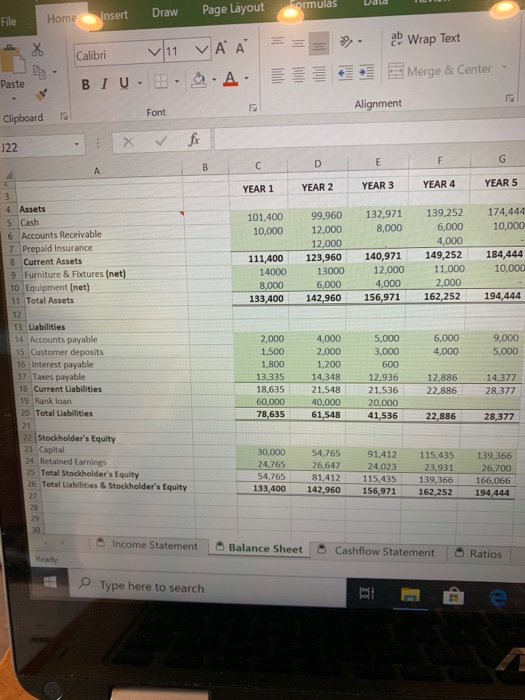525x700 pixels.
Task: Toggle Top Align
Action: pyautogui.click(x=277, y=41)
